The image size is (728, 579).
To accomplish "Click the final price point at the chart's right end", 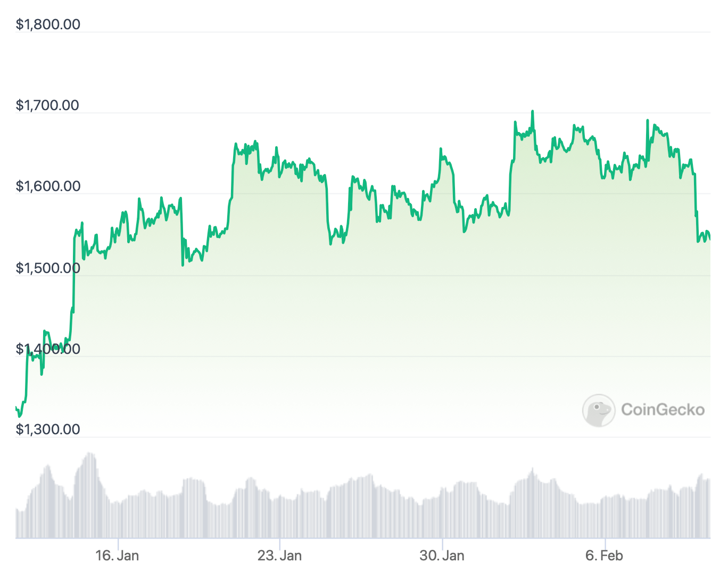I will coord(709,239).
